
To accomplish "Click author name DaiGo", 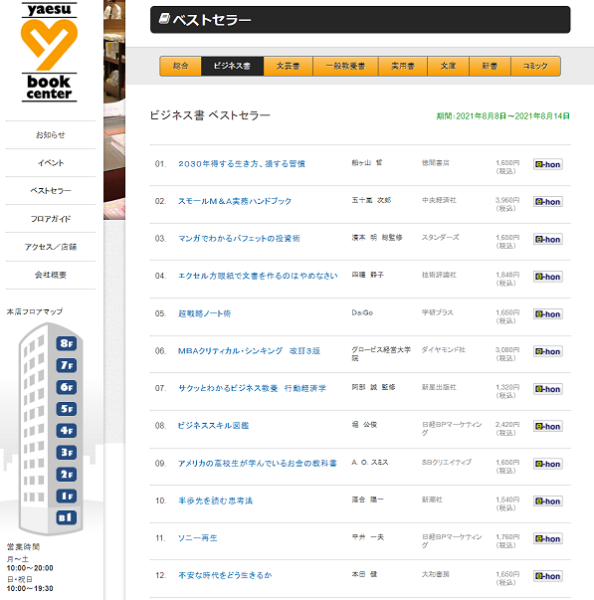I will [362, 313].
